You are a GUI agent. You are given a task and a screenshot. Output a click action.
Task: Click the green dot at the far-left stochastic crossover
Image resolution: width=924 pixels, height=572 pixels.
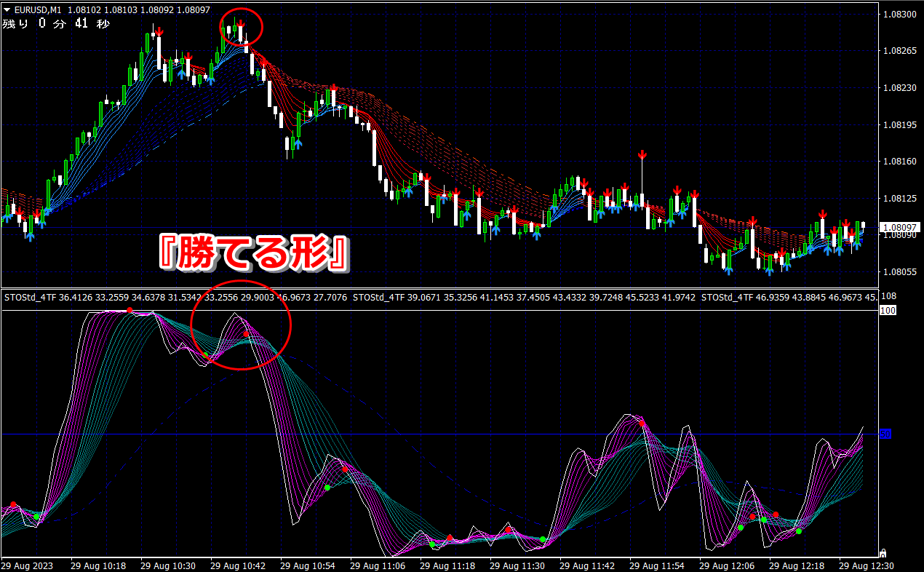[x=36, y=516]
